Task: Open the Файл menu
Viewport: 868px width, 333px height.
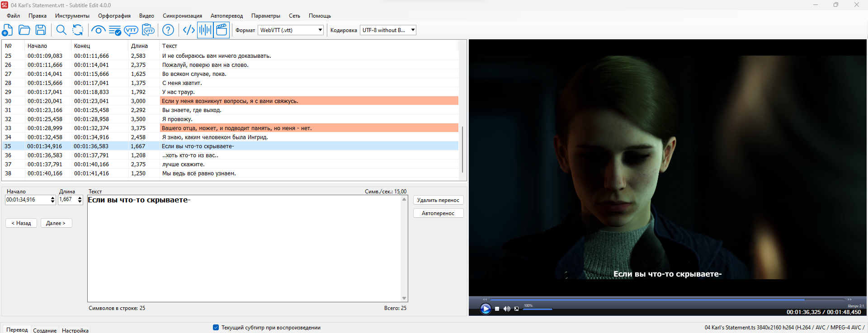Action: (x=13, y=16)
